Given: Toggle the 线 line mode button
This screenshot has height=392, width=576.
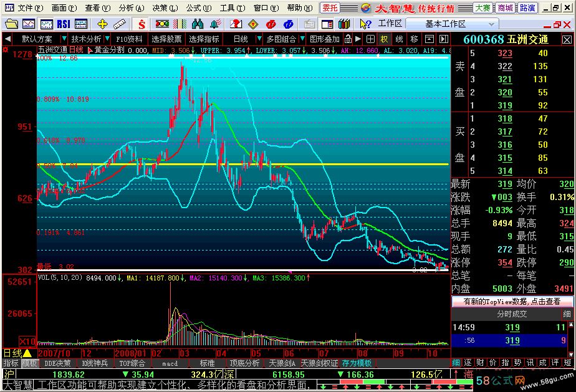Looking at the screenshot, I should click(x=400, y=39).
